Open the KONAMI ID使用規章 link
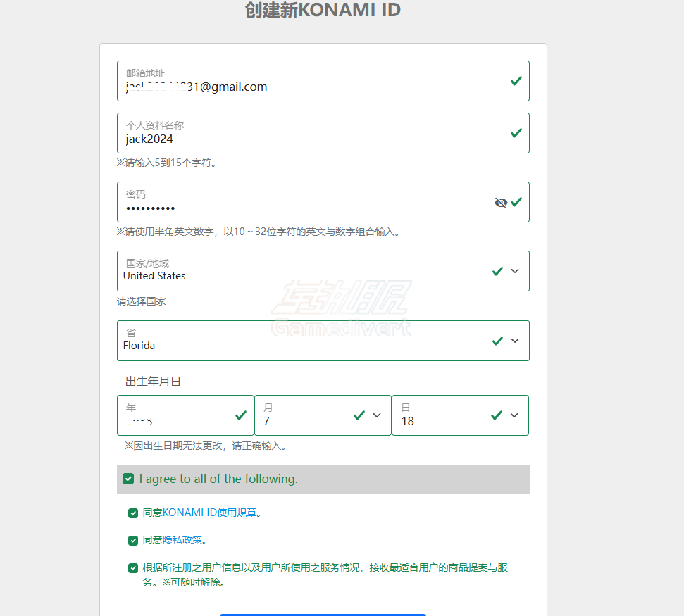Viewport: 684px width, 616px height. pyautogui.click(x=209, y=513)
